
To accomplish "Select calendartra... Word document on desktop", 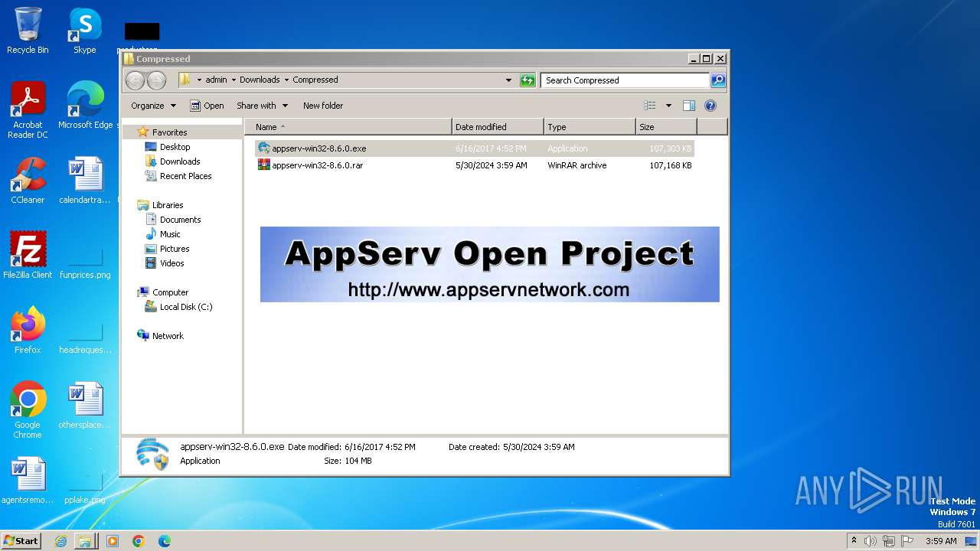I will [x=85, y=181].
